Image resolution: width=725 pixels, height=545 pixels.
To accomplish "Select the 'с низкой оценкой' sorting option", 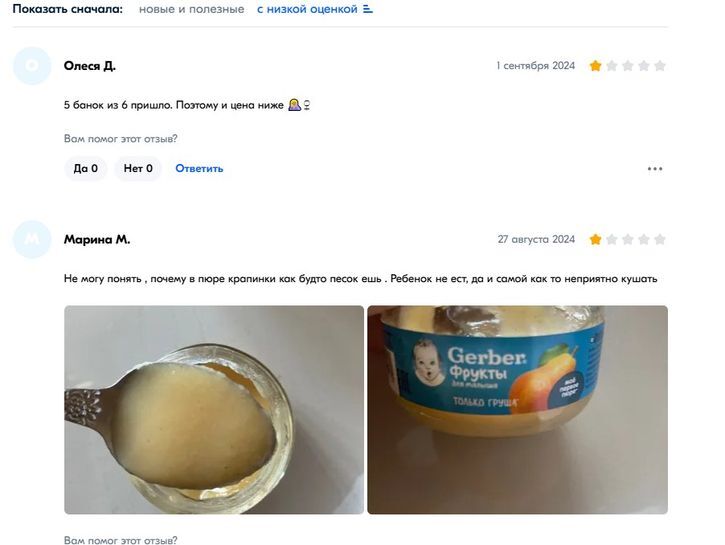I will pos(307,9).
